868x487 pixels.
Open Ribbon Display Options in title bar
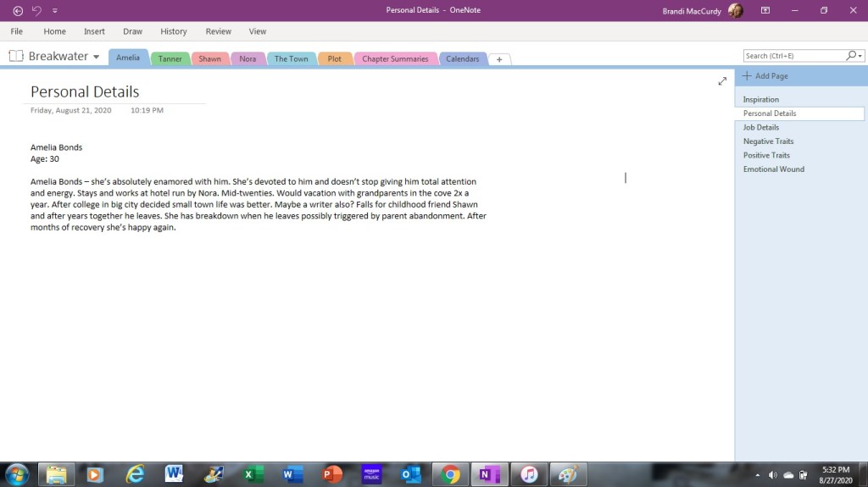[x=765, y=11]
